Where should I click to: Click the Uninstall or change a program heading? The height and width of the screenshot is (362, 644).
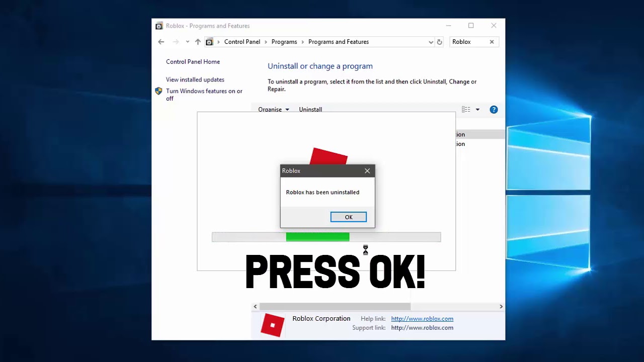[x=320, y=66]
